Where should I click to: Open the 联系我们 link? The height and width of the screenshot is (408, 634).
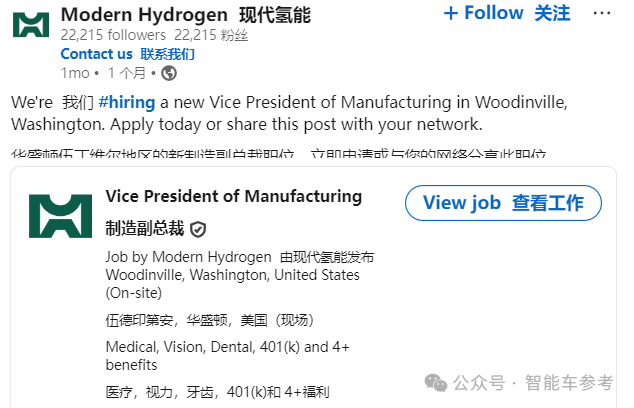tap(167, 54)
